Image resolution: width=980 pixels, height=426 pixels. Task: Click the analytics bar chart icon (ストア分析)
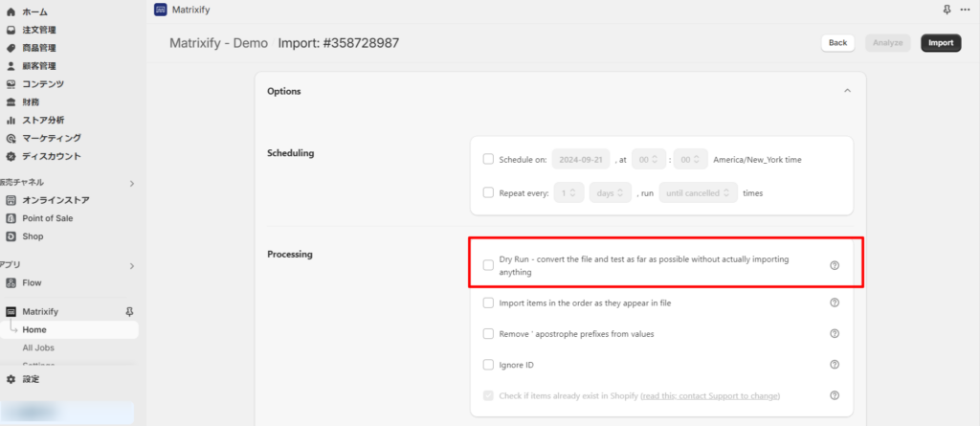(11, 120)
